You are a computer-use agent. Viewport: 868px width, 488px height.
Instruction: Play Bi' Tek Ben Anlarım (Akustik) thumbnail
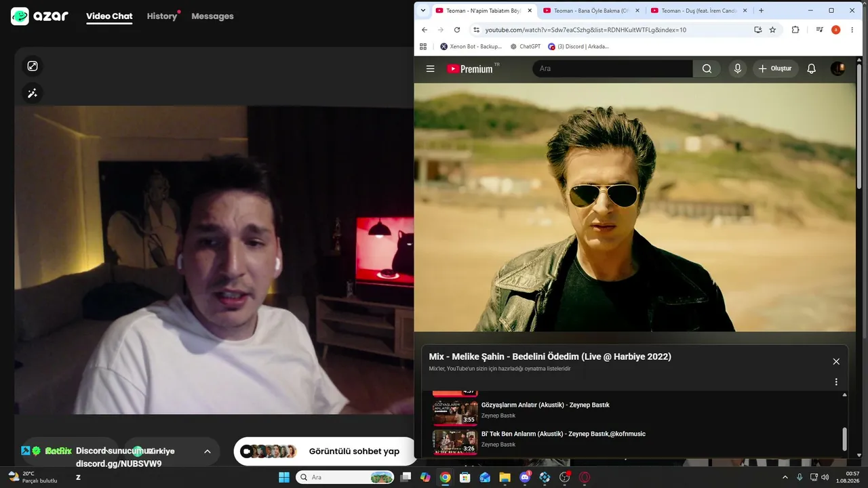[455, 441]
